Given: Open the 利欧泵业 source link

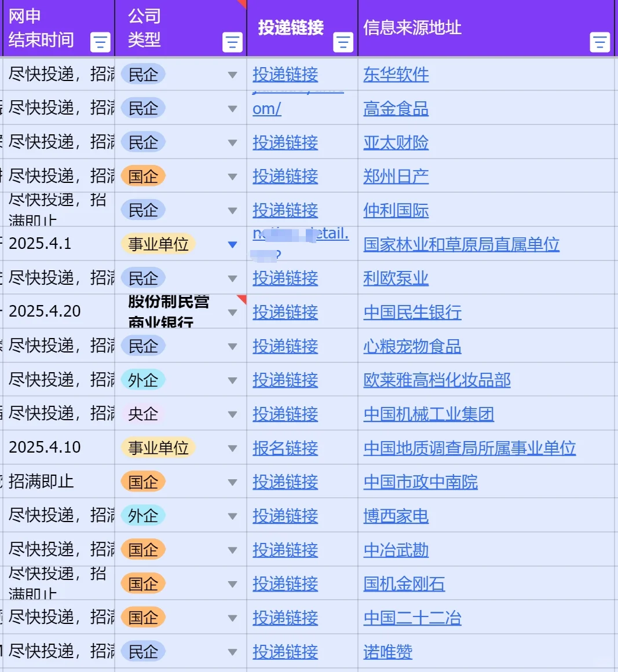Looking at the screenshot, I should pyautogui.click(x=396, y=278).
